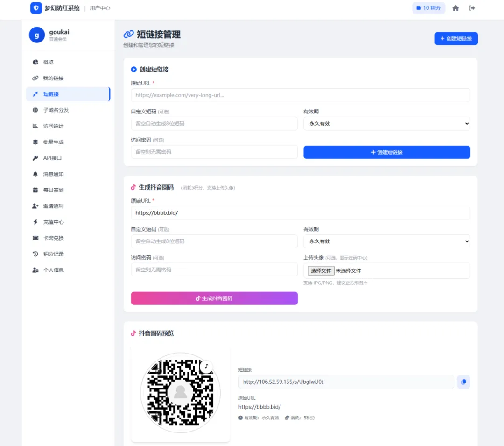504x446 pixels.
Task: Click the 原始URL field containing https://bbbb.bid/
Action: point(300,213)
